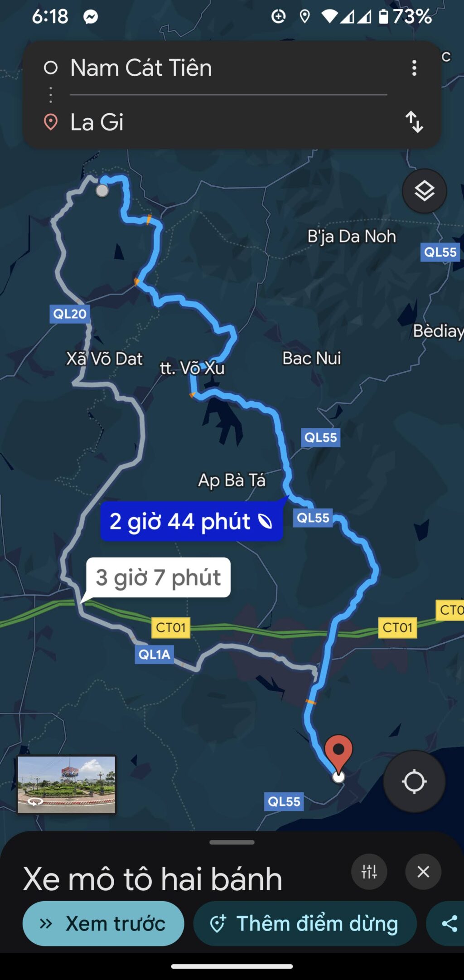Select the 3 giờ 7 phút alternate route
The width and height of the screenshot is (464, 980).
158,577
